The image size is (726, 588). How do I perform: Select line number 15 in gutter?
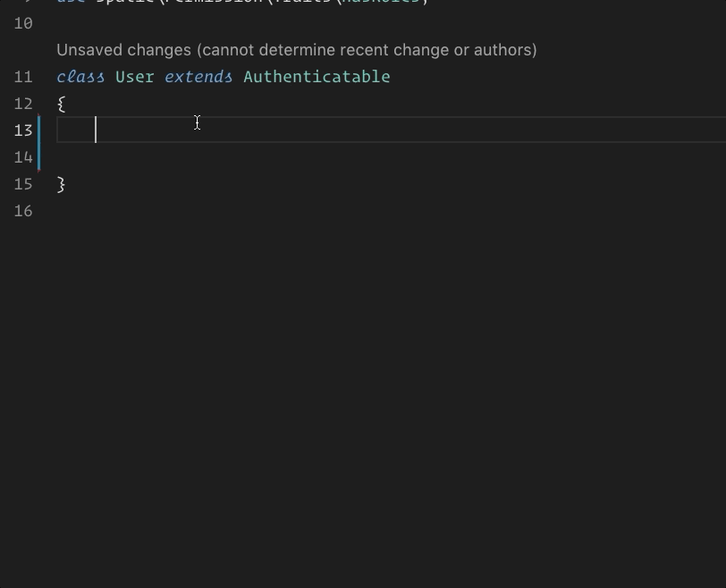coord(23,184)
